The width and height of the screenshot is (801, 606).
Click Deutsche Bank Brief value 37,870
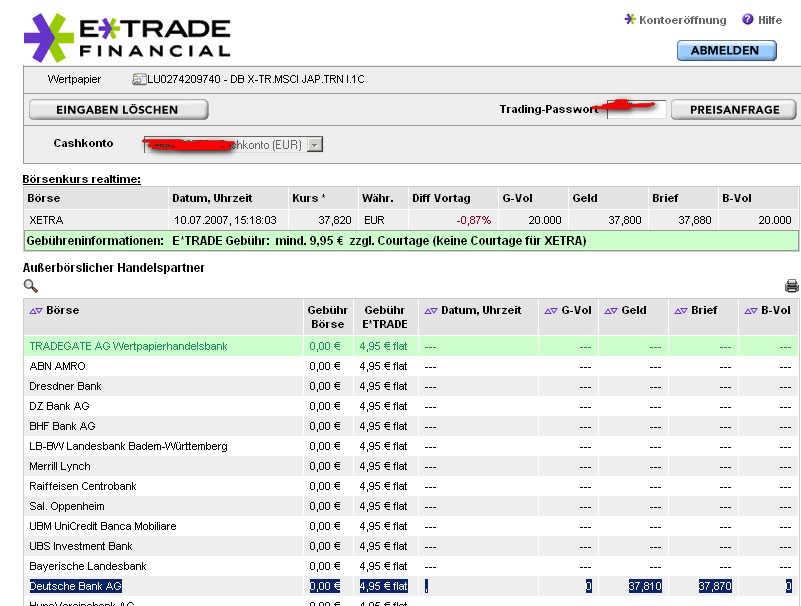pyautogui.click(x=715, y=586)
